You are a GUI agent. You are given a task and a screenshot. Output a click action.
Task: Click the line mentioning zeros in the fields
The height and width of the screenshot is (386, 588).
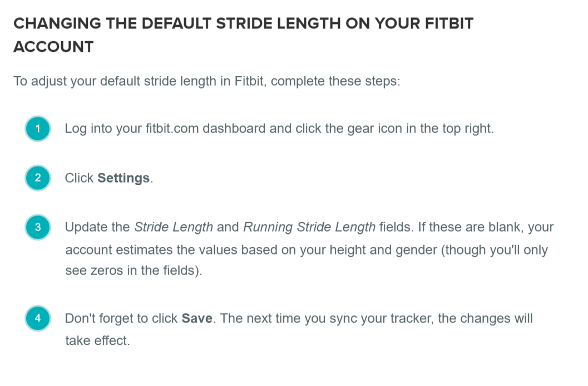(x=134, y=272)
